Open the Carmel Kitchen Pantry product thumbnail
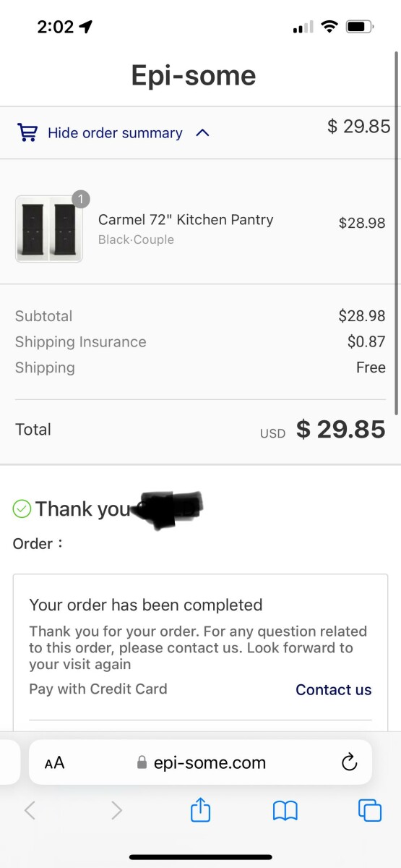Screen dimensions: 401x868 tap(48, 229)
